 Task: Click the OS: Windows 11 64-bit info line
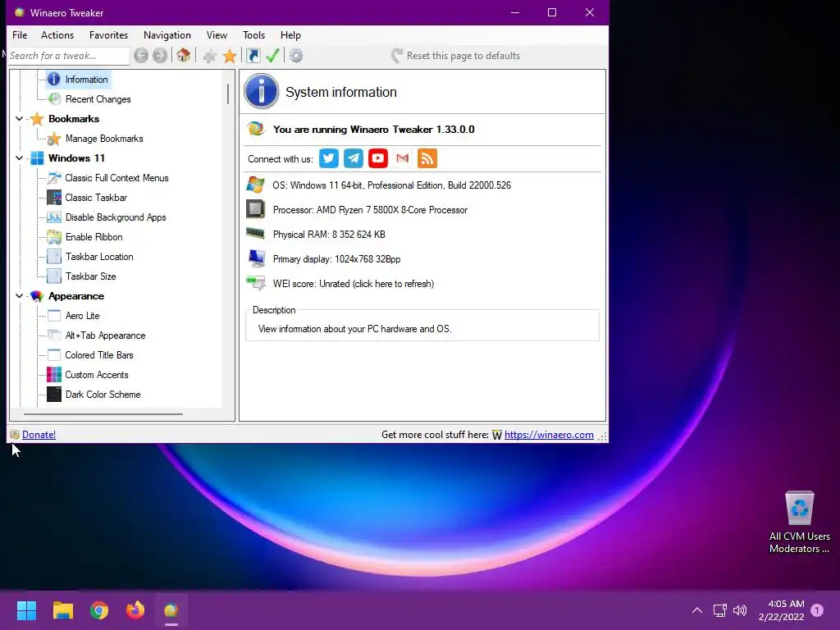391,185
